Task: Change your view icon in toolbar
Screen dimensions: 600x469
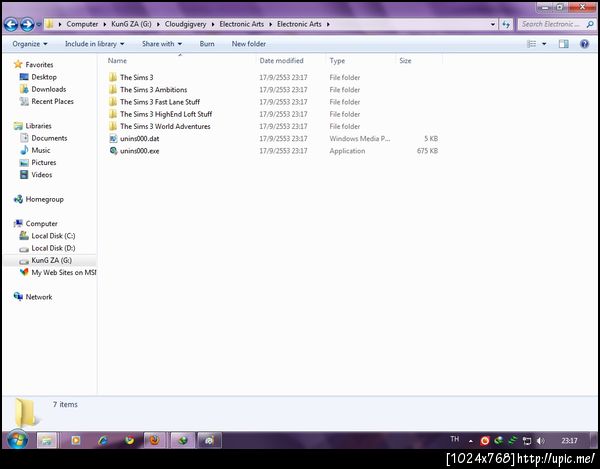Action: [x=532, y=44]
